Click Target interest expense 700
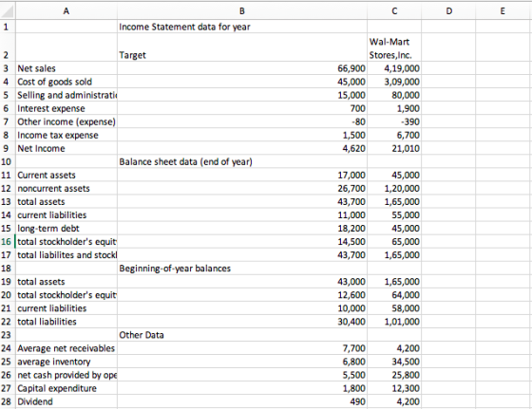This screenshot has height=409, width=532. [242, 108]
